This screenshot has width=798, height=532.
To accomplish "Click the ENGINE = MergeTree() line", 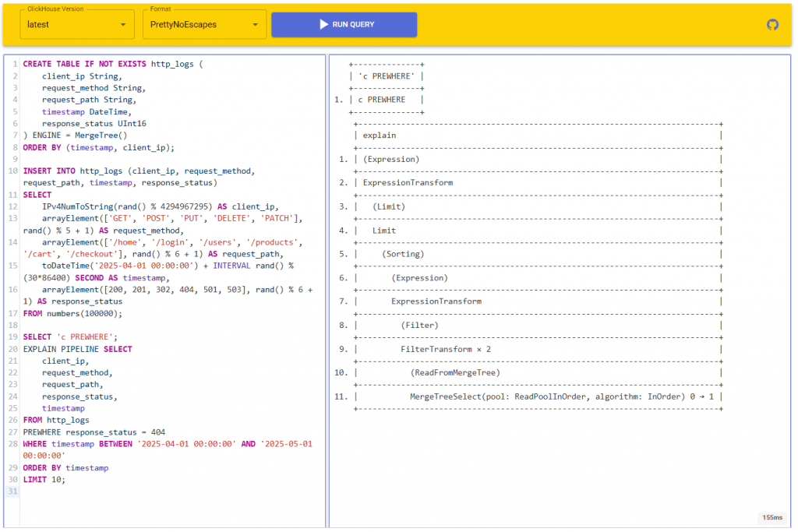I will point(75,135).
